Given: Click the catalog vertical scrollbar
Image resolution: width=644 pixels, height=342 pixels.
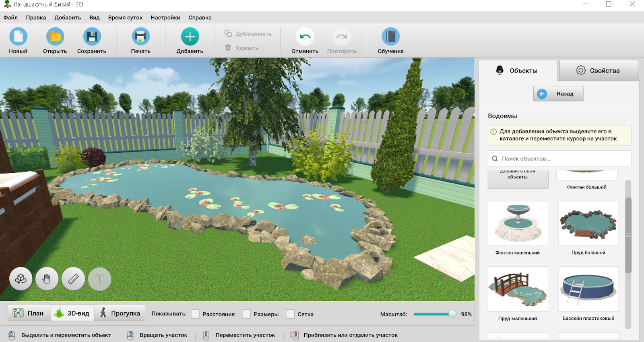Looking at the screenshot, I should (x=628, y=235).
